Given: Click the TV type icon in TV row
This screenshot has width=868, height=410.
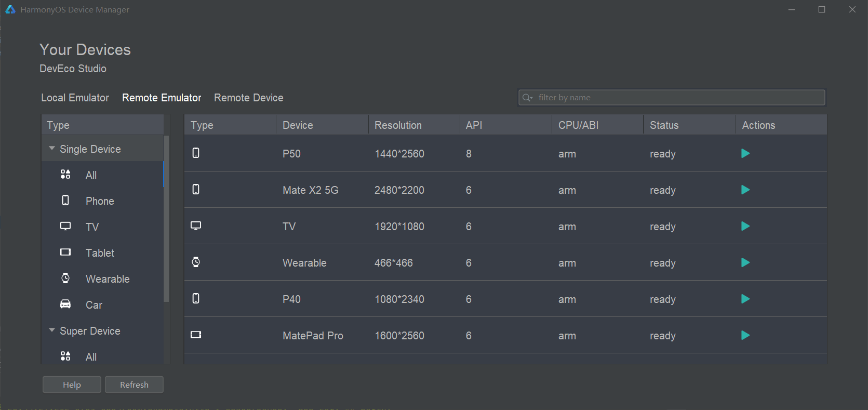Looking at the screenshot, I should tap(196, 226).
